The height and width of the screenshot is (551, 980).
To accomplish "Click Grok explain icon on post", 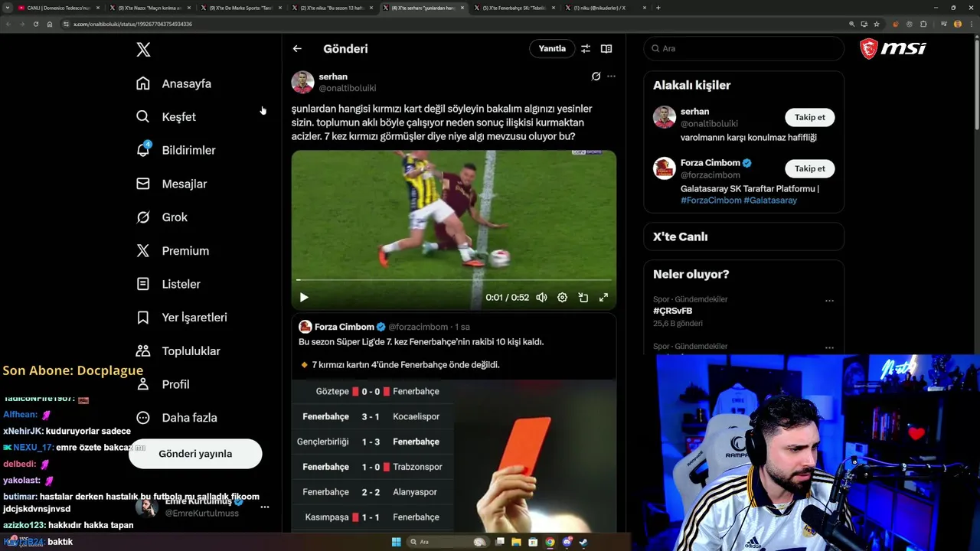I will 596,77.
